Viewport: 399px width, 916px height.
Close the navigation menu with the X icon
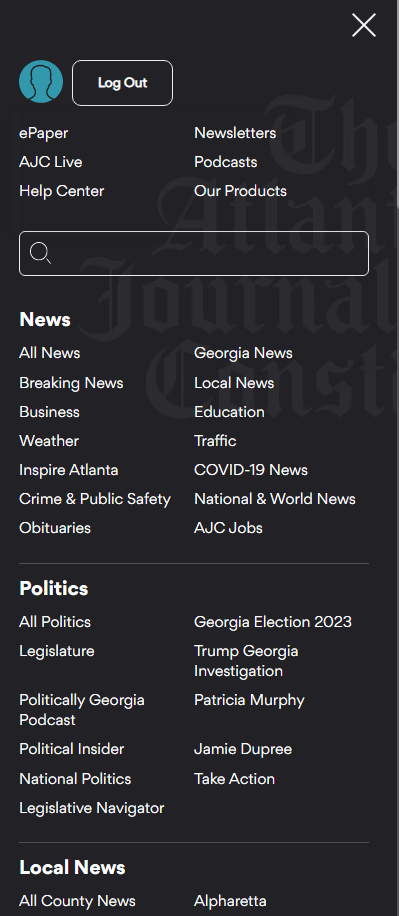363,26
